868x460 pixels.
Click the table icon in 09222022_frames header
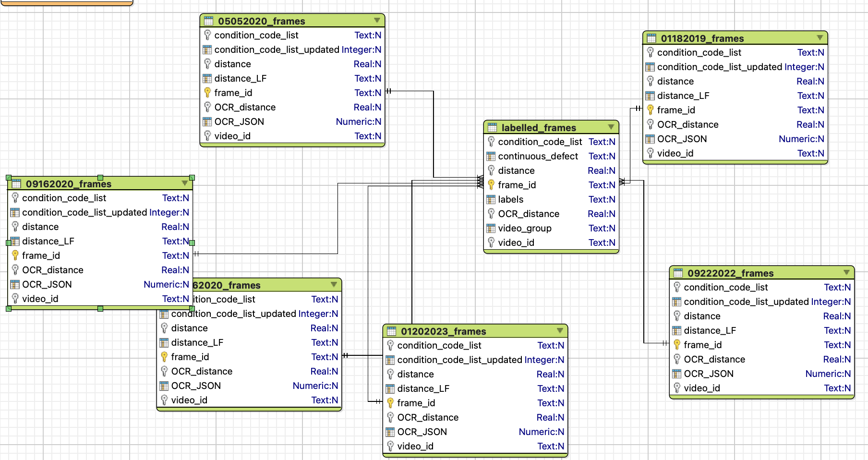point(678,273)
